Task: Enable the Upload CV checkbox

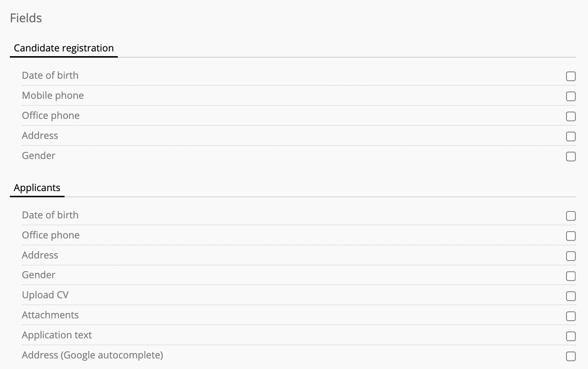Action: [571, 296]
